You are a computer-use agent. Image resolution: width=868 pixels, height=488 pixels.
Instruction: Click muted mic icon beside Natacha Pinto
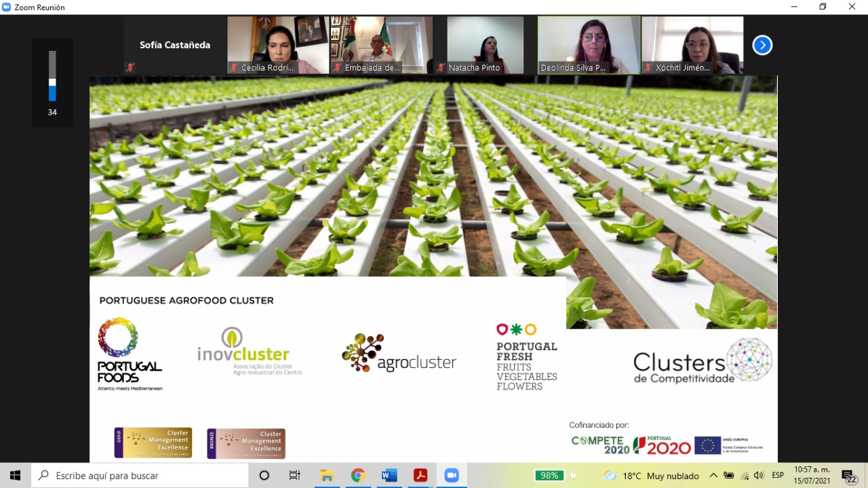pos(441,67)
